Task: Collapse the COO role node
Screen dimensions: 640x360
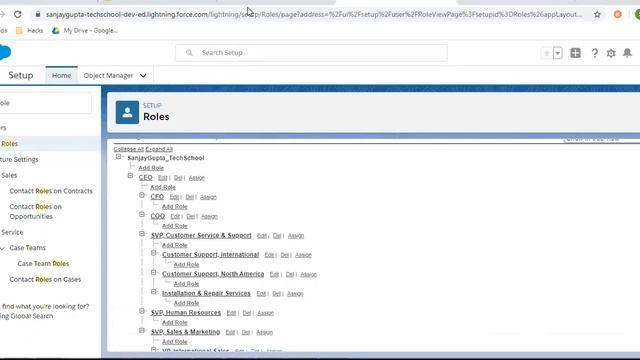Action: pos(142,214)
